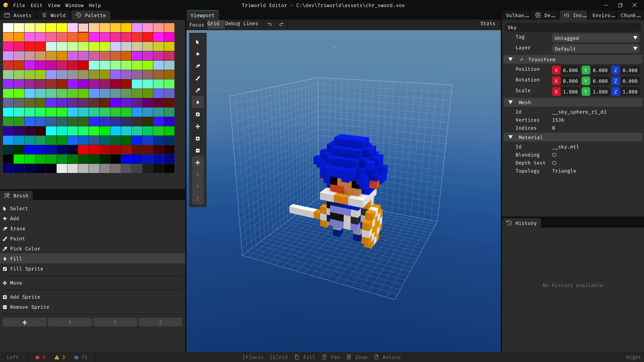The height and width of the screenshot is (362, 644).
Task: Click the add sprite icon in viewport toolbar
Action: (x=198, y=138)
